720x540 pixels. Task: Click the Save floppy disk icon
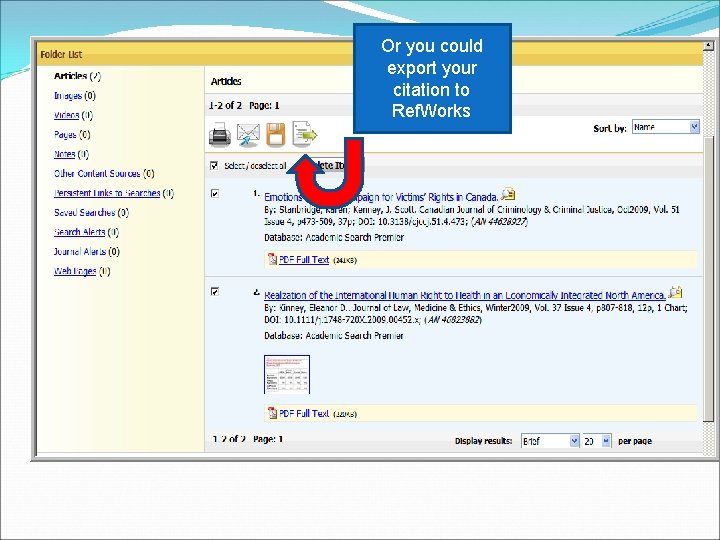point(276,135)
